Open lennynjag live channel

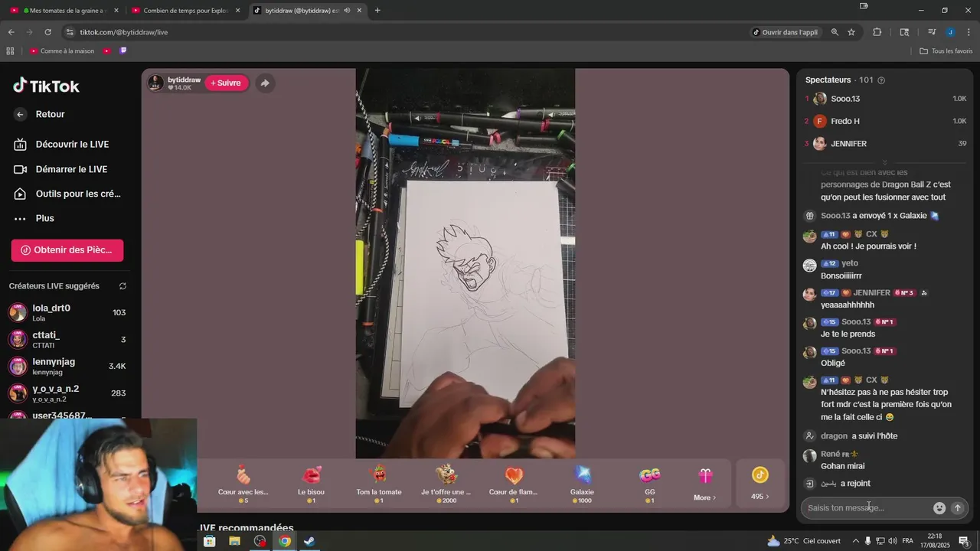[67, 367]
